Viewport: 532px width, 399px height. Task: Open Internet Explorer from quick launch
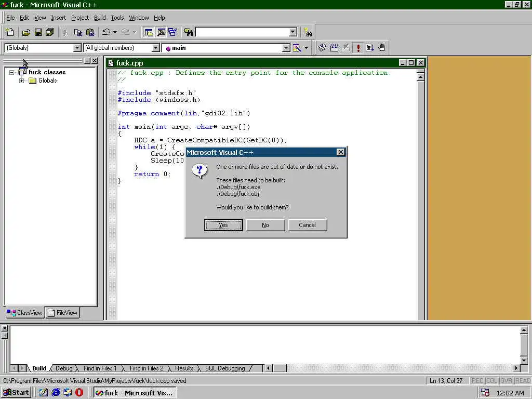click(56, 393)
